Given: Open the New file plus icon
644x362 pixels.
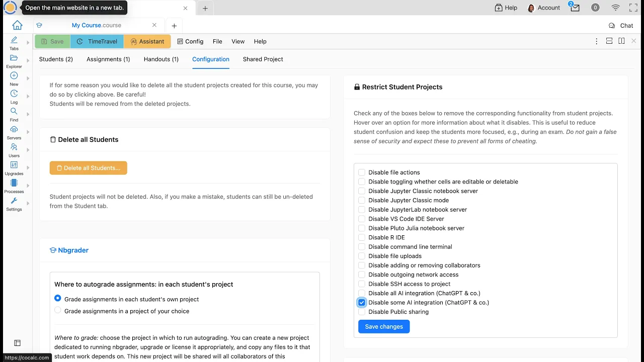Looking at the screenshot, I should coord(14,78).
